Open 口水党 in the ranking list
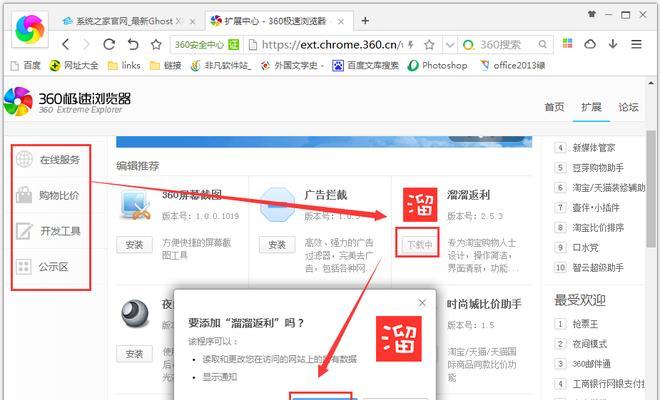This screenshot has height=400, width=660. click(585, 248)
